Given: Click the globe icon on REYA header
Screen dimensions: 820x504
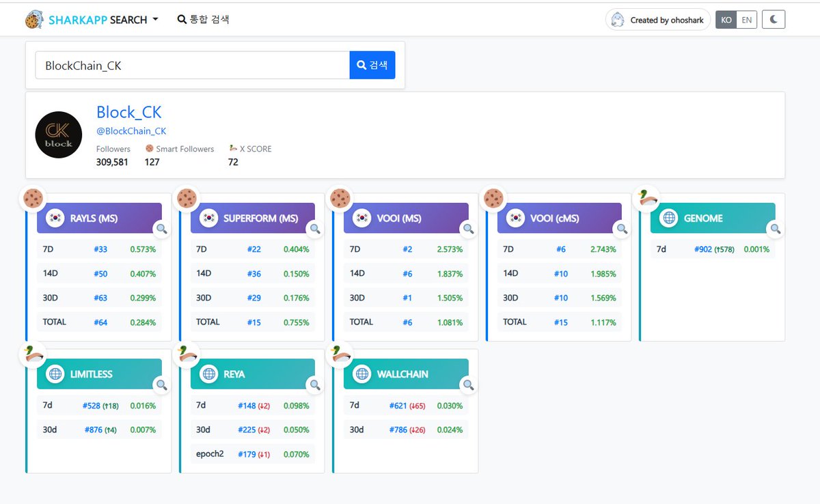Looking at the screenshot, I should click(209, 374).
